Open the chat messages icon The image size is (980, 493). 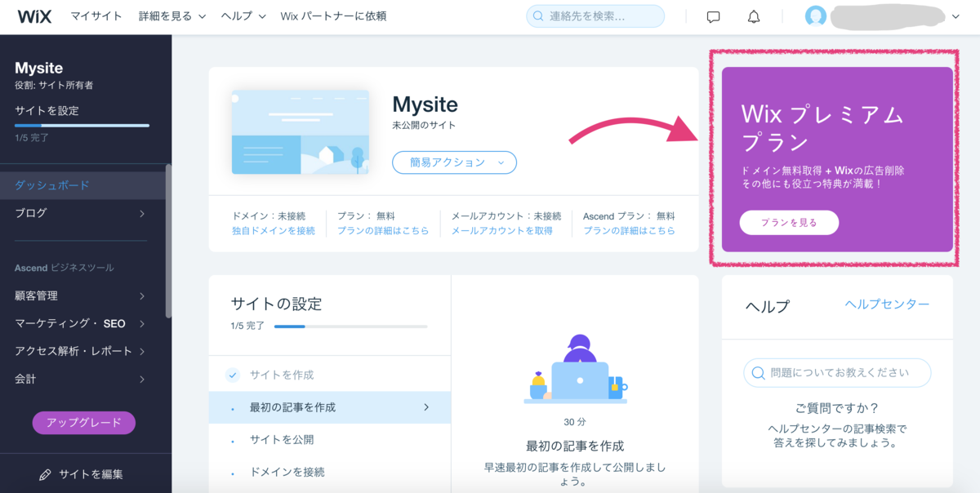point(713,16)
